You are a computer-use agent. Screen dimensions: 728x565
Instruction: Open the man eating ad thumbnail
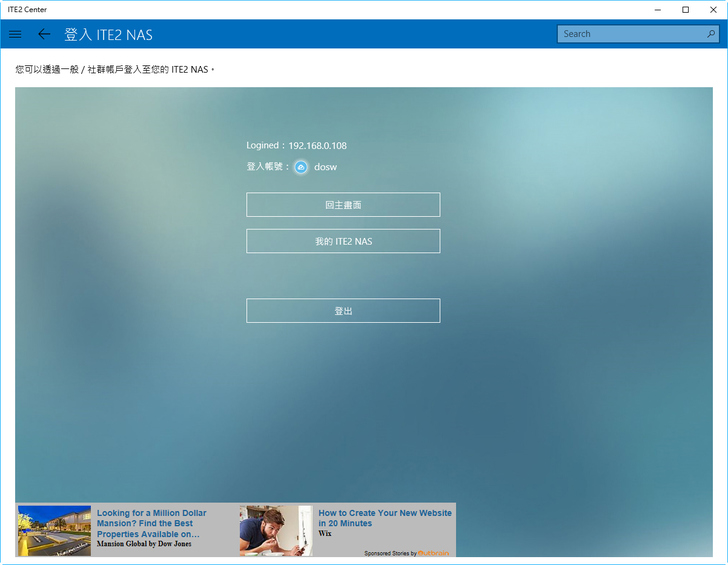(x=276, y=530)
